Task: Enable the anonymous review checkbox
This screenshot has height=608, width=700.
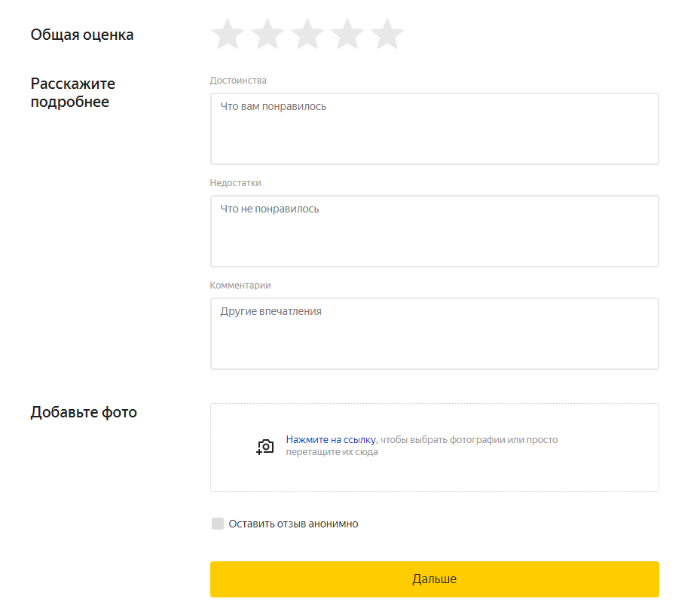Action: click(x=218, y=524)
